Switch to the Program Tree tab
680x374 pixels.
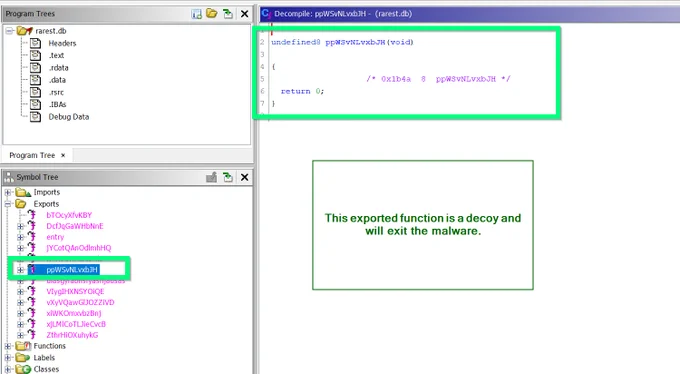[32, 155]
